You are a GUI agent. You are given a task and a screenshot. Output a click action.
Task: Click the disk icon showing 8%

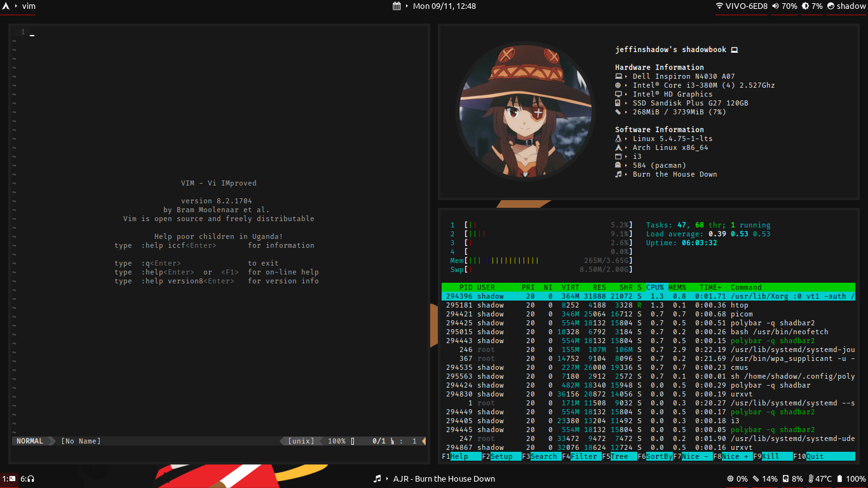pos(785,478)
